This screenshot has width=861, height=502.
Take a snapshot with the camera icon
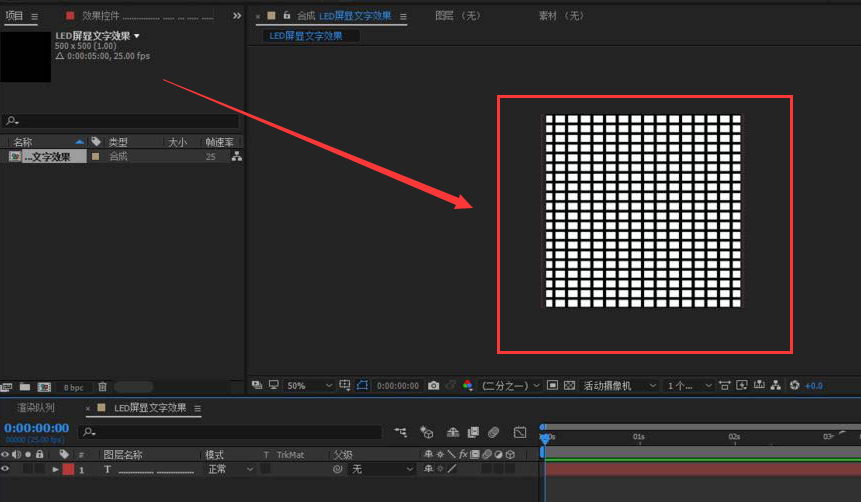click(433, 385)
